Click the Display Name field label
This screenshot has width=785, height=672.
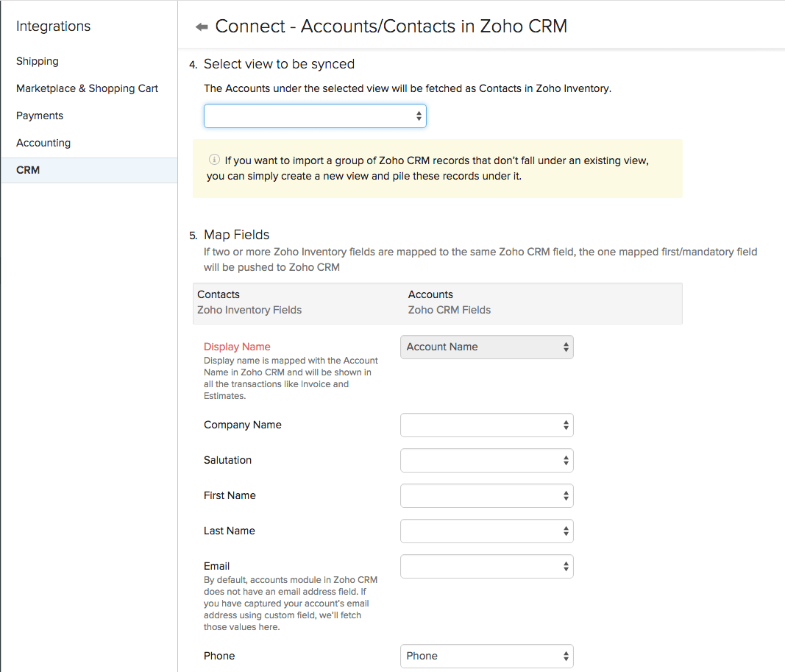(x=237, y=346)
